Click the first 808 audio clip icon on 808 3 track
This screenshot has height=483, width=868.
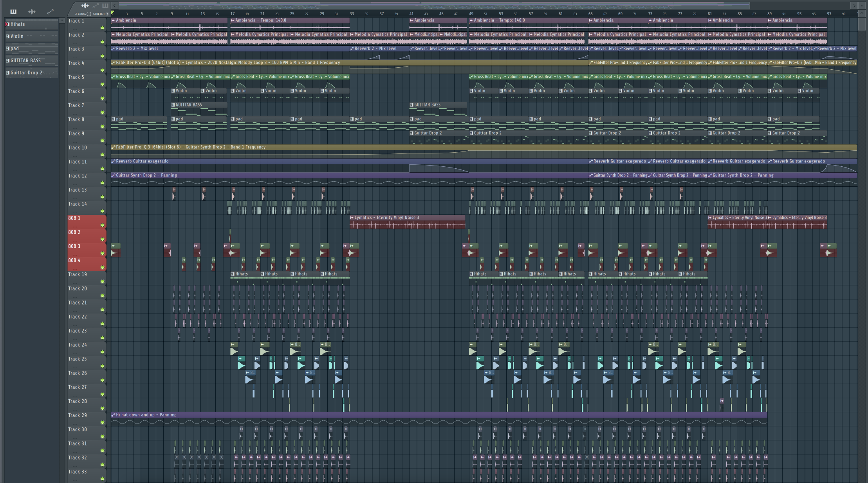[x=113, y=246]
